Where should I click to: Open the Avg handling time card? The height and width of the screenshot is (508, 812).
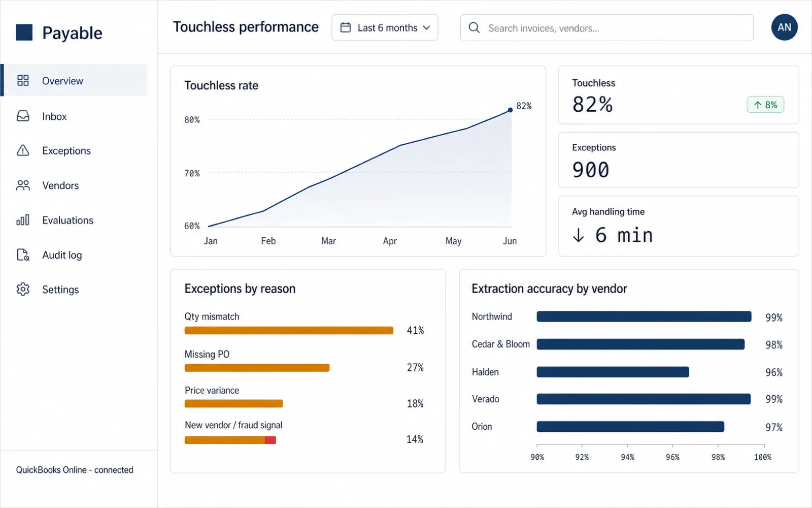point(679,226)
